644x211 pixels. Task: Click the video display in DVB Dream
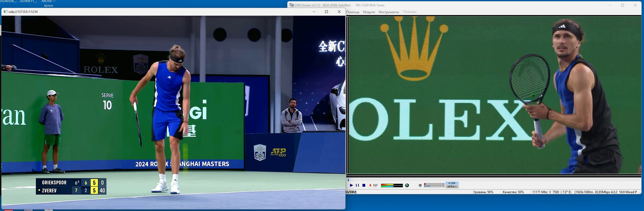[495, 95]
